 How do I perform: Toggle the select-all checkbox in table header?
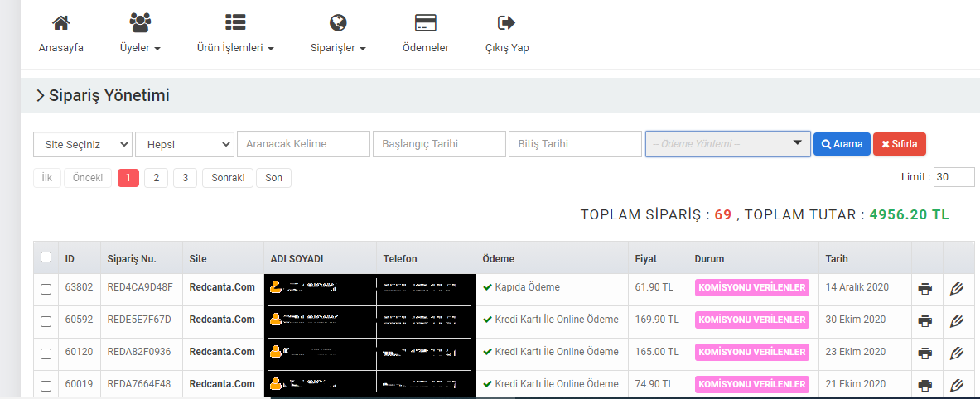point(46,257)
